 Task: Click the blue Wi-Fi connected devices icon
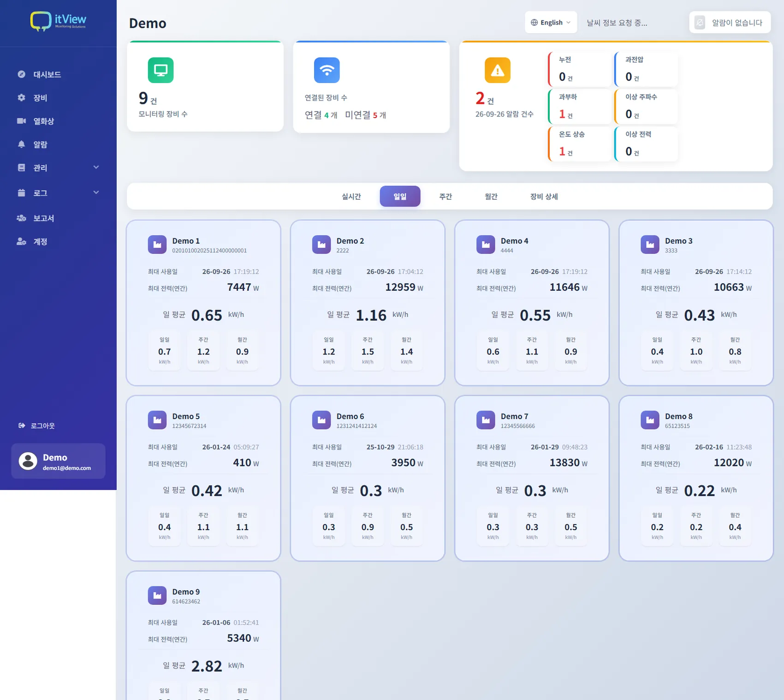coord(327,70)
